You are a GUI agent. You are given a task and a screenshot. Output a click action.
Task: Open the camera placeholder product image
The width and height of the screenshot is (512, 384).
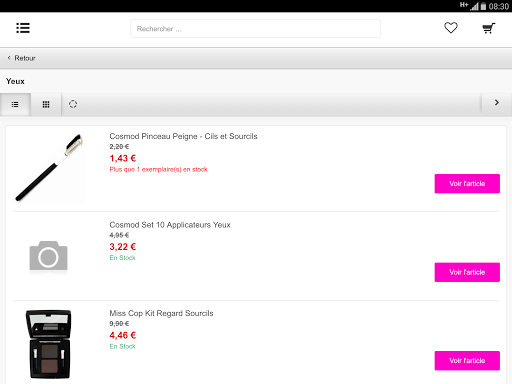click(x=49, y=256)
